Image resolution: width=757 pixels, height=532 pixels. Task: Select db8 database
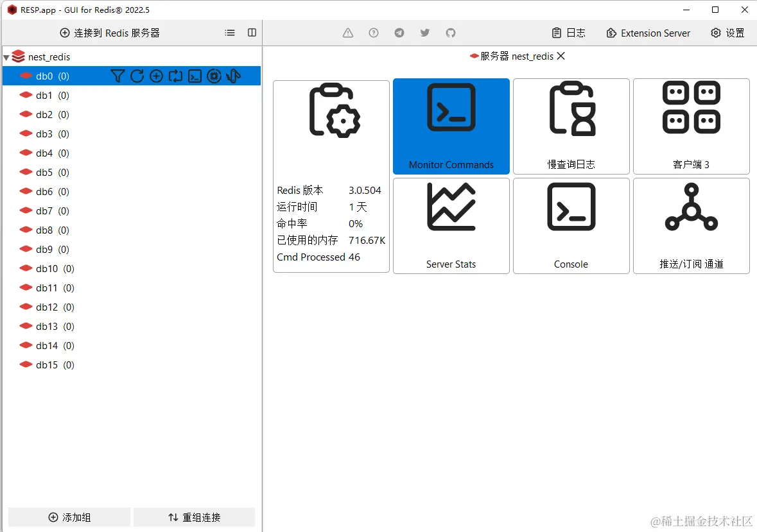(x=132, y=230)
